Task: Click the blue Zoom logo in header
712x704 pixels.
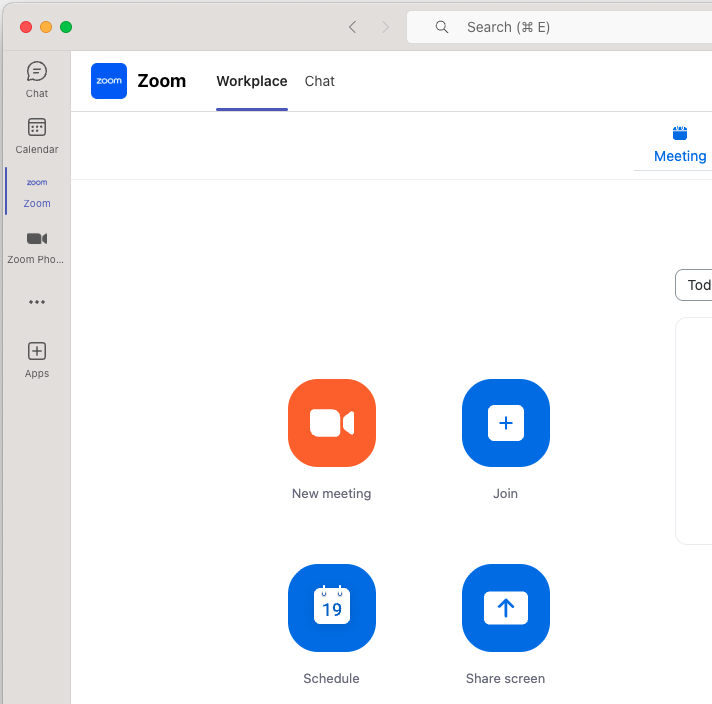Action: (x=109, y=81)
